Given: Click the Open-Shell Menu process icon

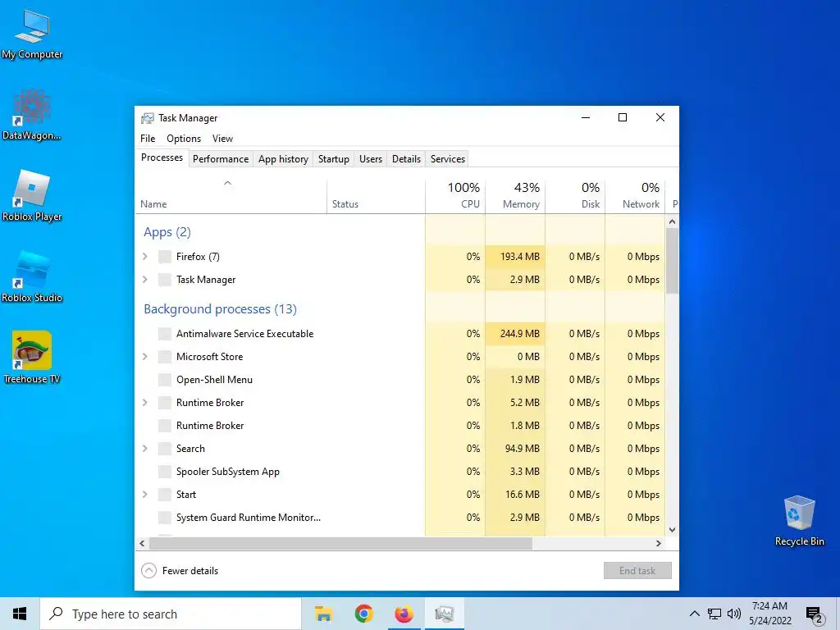Looking at the screenshot, I should coord(165,380).
